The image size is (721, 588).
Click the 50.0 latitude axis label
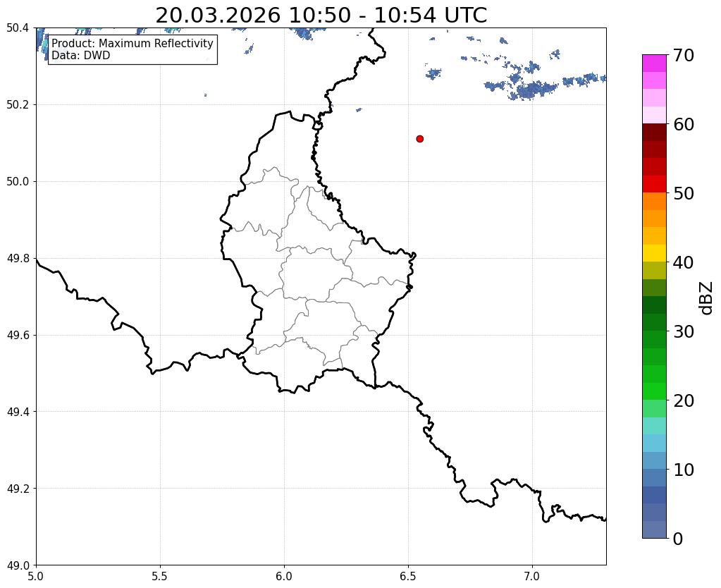18,182
